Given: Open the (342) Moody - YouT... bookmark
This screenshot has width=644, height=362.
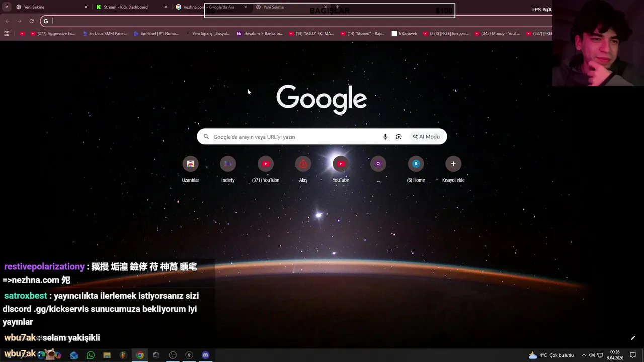Looking at the screenshot, I should coord(497,34).
